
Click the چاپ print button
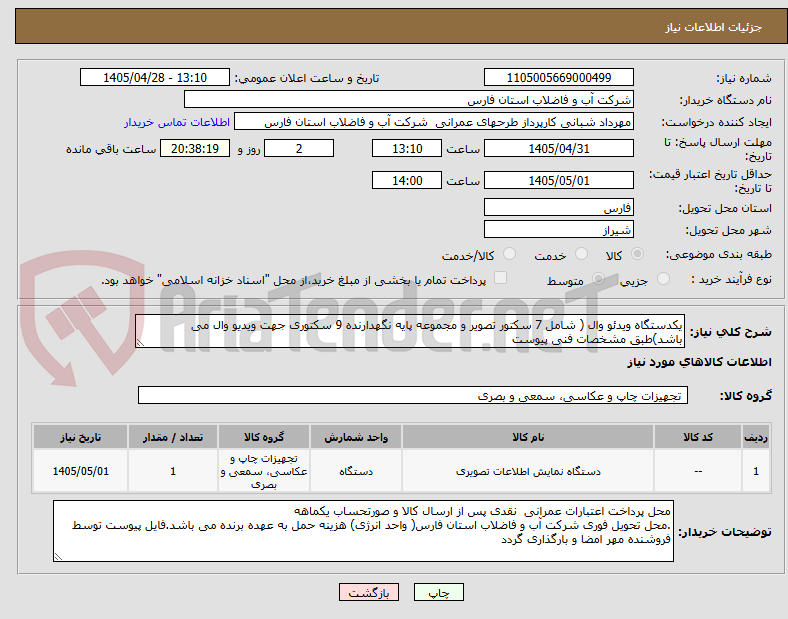439,592
